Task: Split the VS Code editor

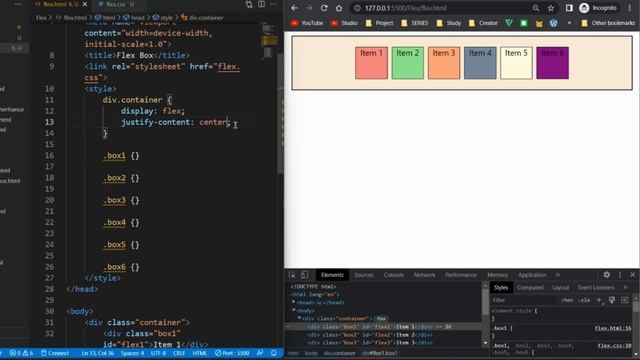Action: coord(261,4)
